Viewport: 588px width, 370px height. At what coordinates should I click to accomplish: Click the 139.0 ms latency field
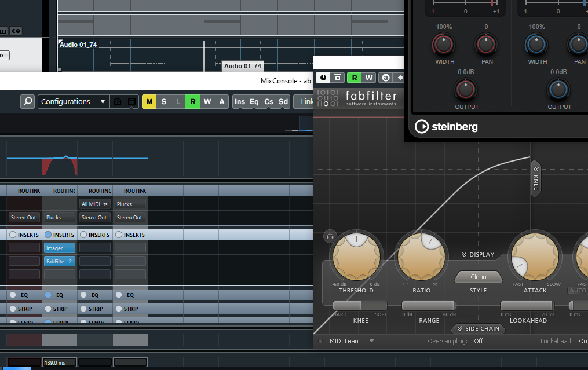(60, 362)
